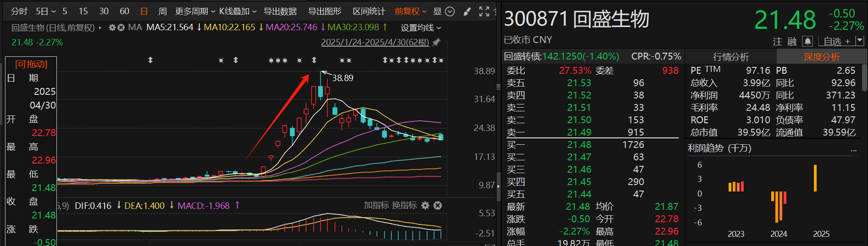This screenshot has height=246, width=868.
Task: Open the 2025/1/24-2025/4/30(62根) date range link
Action: tap(375, 42)
